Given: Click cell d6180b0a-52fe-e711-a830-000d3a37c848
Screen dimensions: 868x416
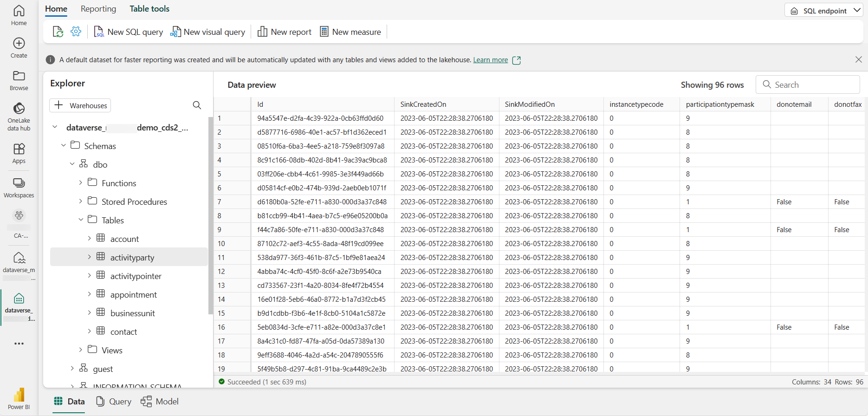Looking at the screenshot, I should (x=322, y=201).
